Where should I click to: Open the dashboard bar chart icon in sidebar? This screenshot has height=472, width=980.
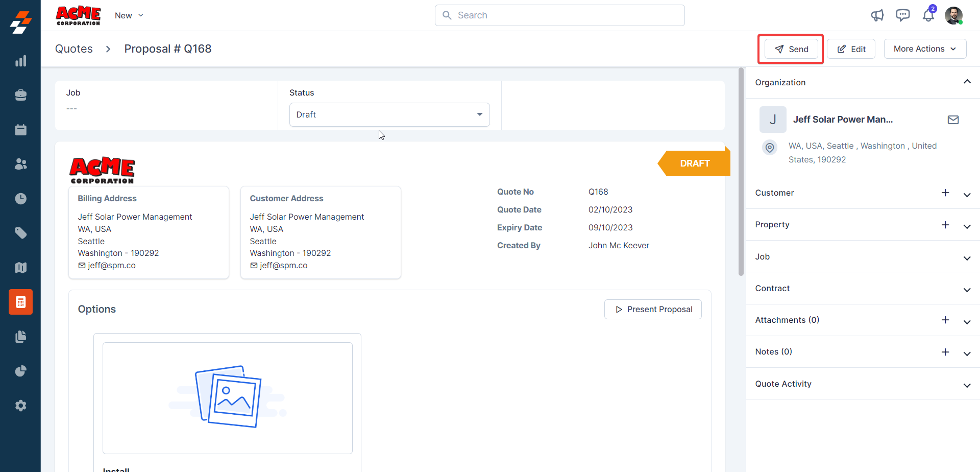coord(20,61)
